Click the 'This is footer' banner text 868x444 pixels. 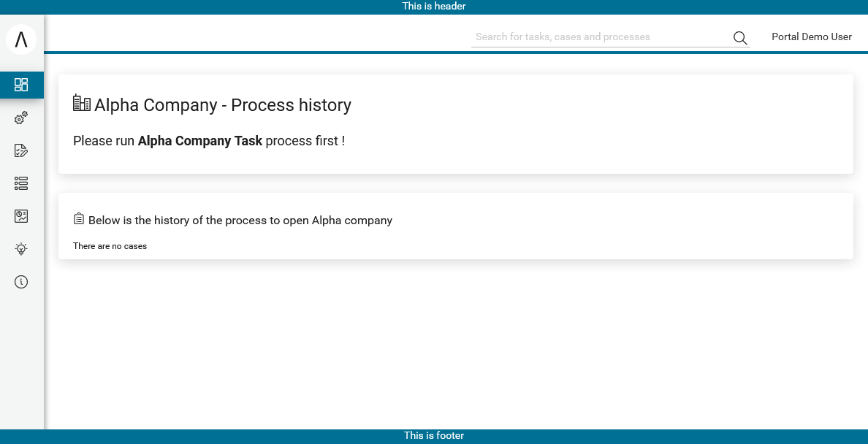pyautogui.click(x=434, y=436)
